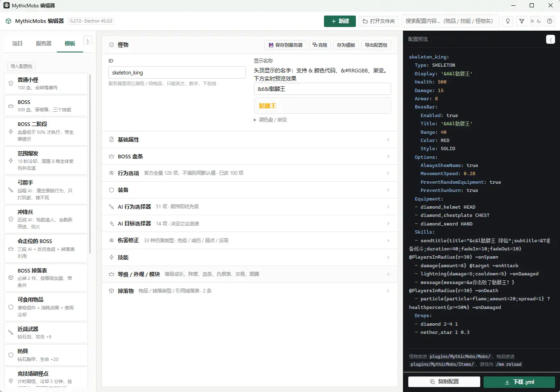Expand the 调色盘 / 渐变 disclosure
Viewport: 560px width, 392px height.
click(x=270, y=120)
